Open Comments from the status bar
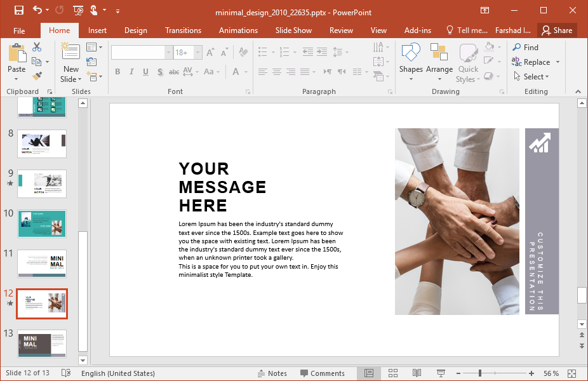Image resolution: width=588 pixels, height=381 pixels. coord(323,373)
